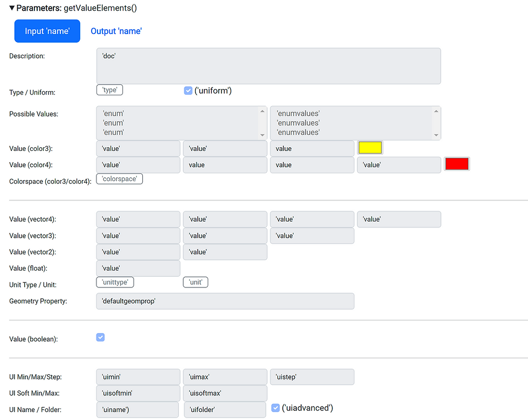Click second Value (color3) field

point(225,149)
